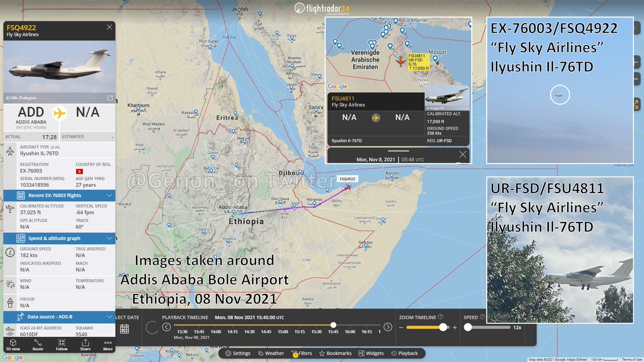This screenshot has height=362, width=644.
Task: Toggle fullscreen map with yellow arrows button
Action: point(637,104)
